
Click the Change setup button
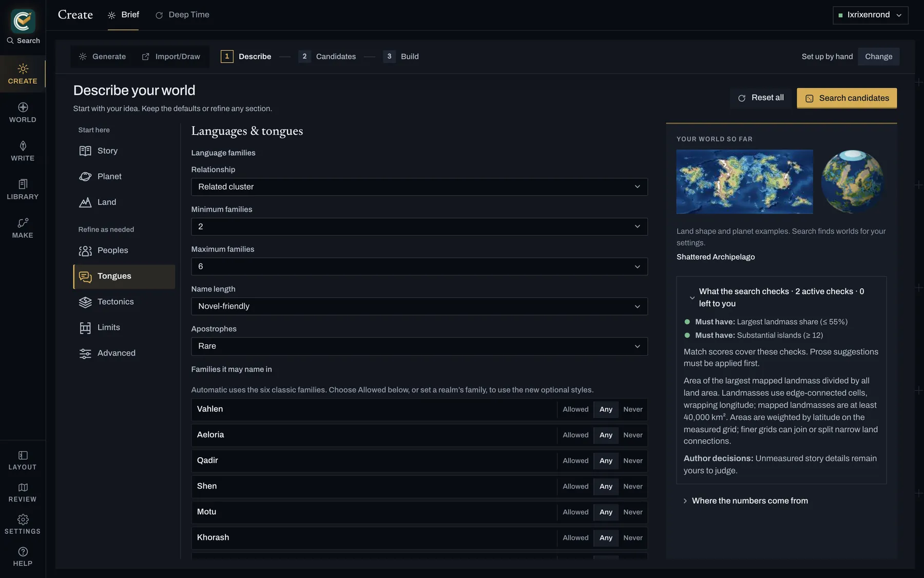(878, 57)
